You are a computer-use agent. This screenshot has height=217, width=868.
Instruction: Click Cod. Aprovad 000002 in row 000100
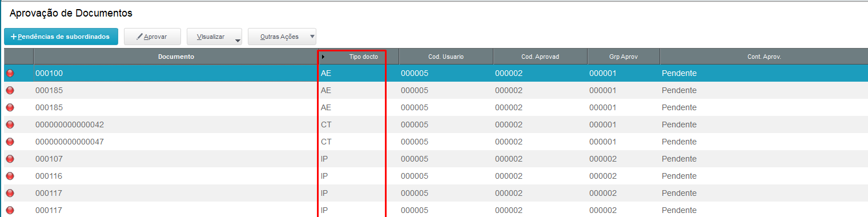(509, 73)
